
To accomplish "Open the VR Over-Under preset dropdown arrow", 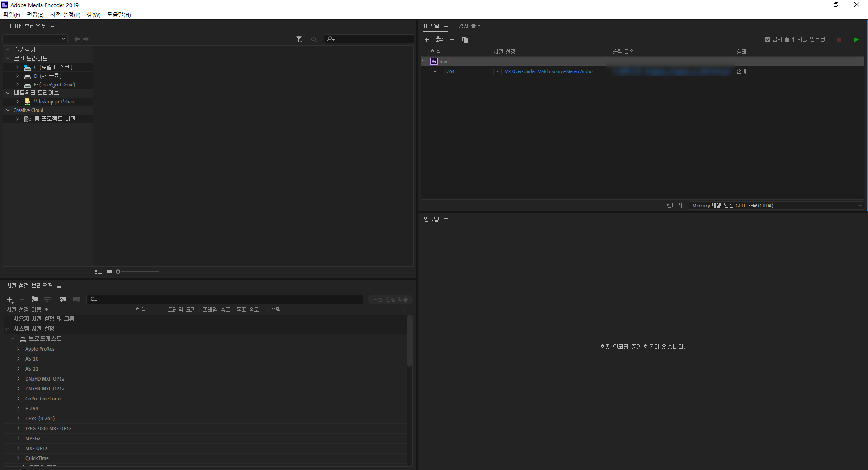I will point(497,71).
